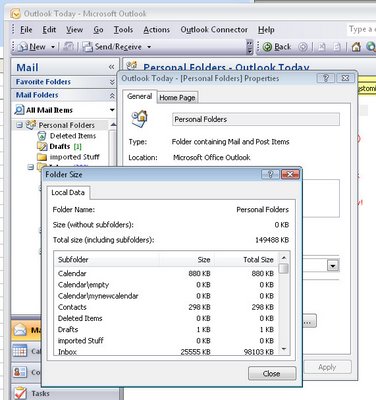Select the Calendar\mynewcalendar row
The width and height of the screenshot is (376, 400).
pyautogui.click(x=166, y=296)
